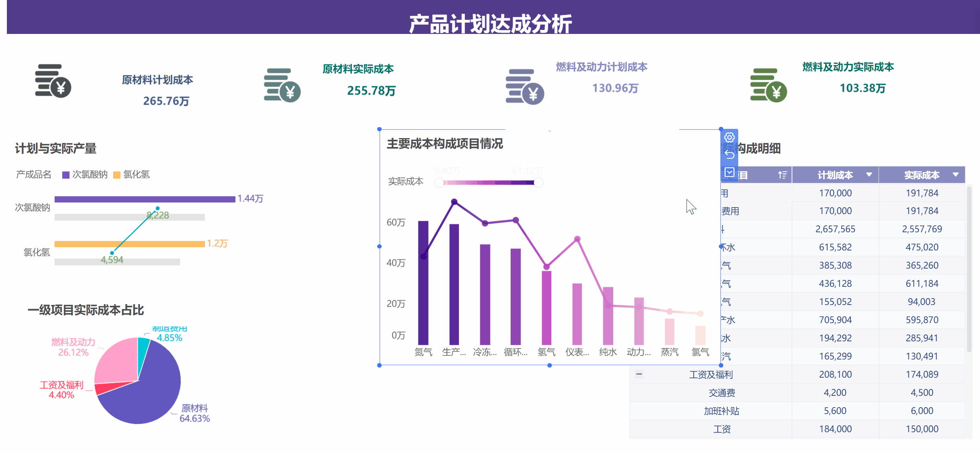This screenshot has width=980, height=454.
Task: Collapse the 工资及福利 group row
Action: [x=639, y=374]
